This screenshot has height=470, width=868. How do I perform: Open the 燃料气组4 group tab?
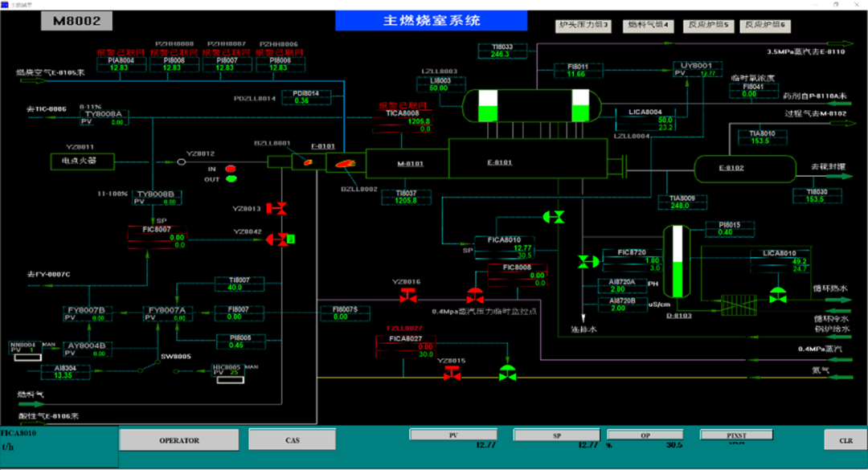tap(648, 26)
